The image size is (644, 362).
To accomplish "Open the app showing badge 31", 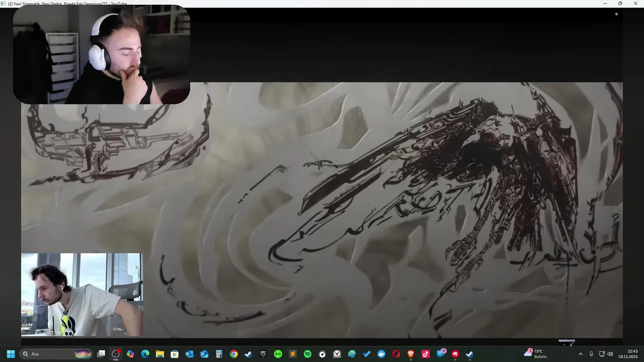I will coord(441,353).
